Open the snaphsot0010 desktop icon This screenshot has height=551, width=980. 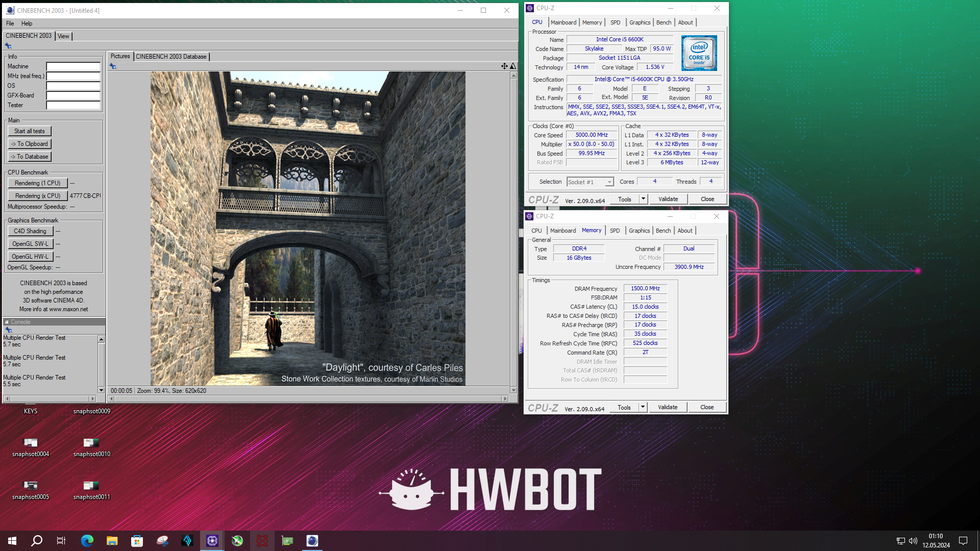(x=91, y=447)
